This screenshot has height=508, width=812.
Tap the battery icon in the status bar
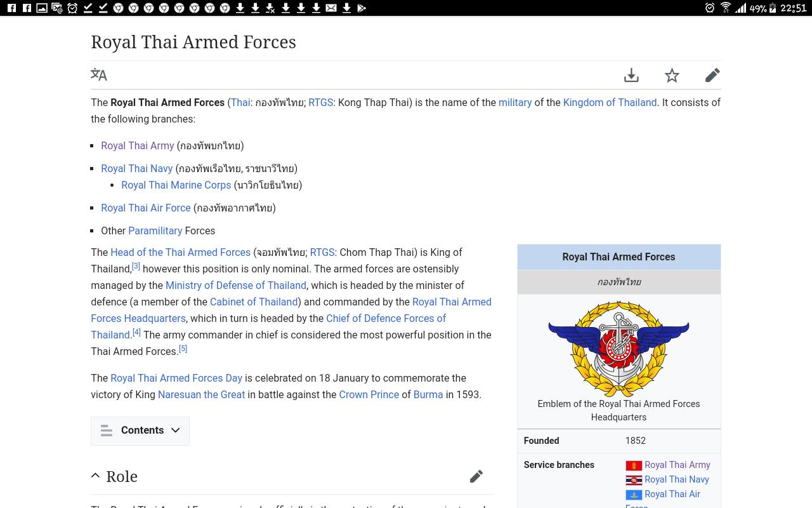pos(773,8)
